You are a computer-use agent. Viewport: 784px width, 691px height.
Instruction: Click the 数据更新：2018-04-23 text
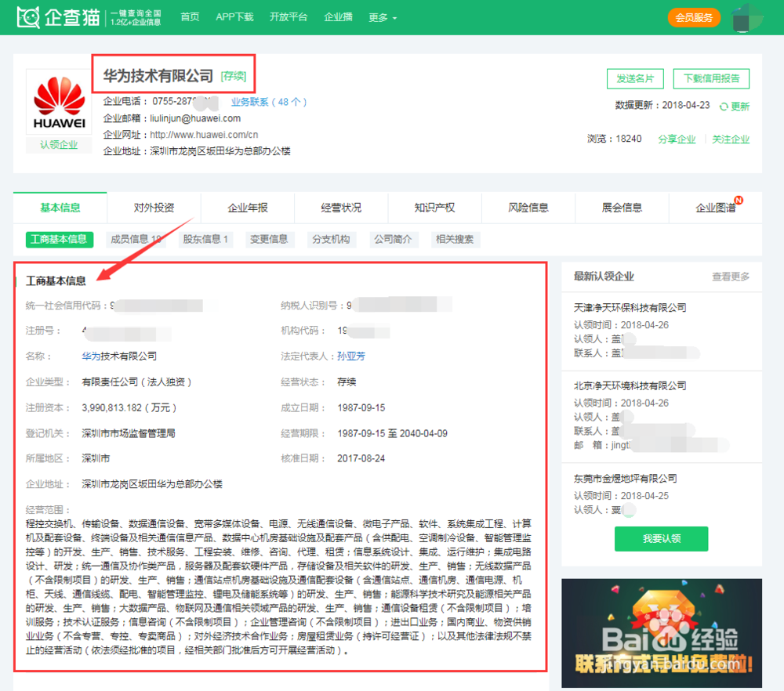[662, 106]
